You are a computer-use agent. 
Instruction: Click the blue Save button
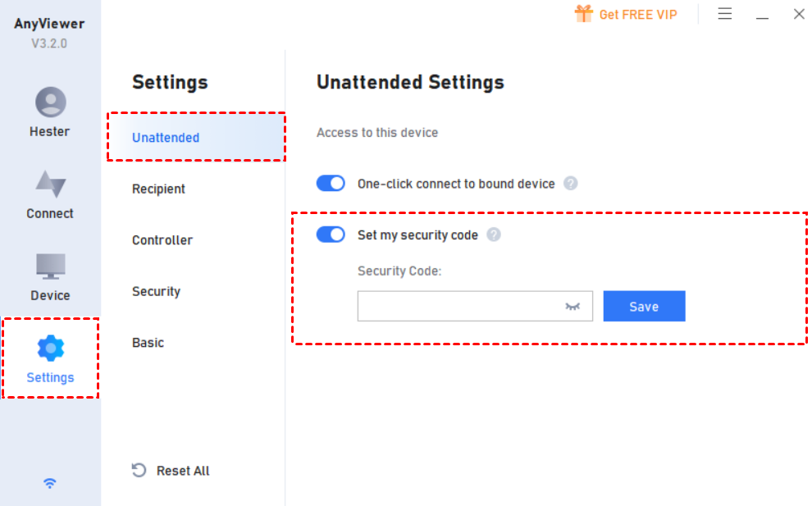tap(644, 306)
